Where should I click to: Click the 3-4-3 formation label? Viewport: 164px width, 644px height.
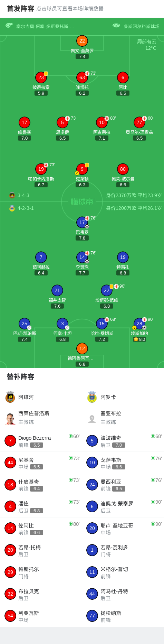pyautogui.click(x=23, y=195)
